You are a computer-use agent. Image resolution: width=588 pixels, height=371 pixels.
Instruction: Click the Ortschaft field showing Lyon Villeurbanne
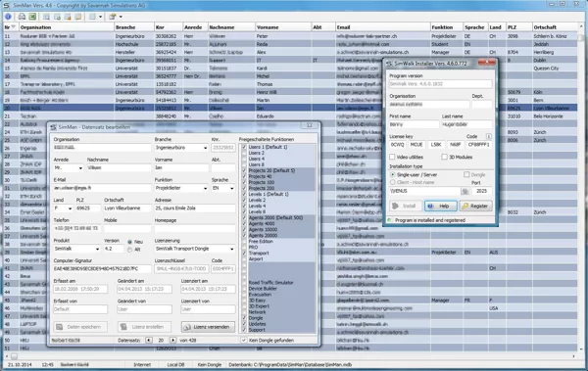127,209
